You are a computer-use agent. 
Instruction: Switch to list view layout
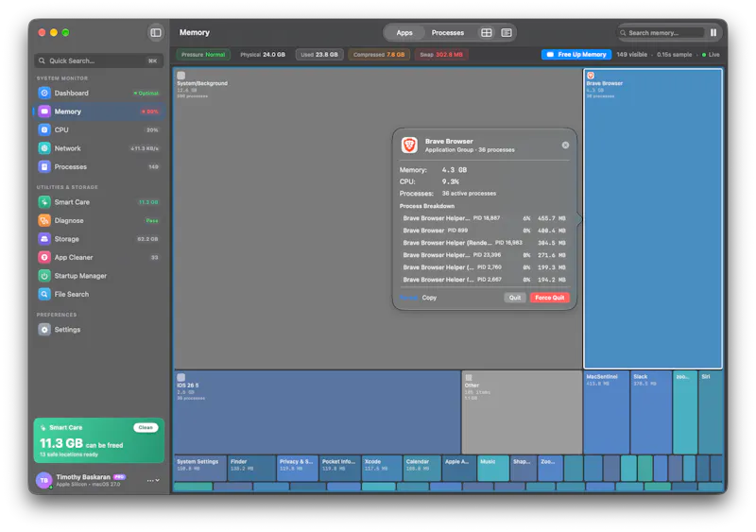pos(507,33)
